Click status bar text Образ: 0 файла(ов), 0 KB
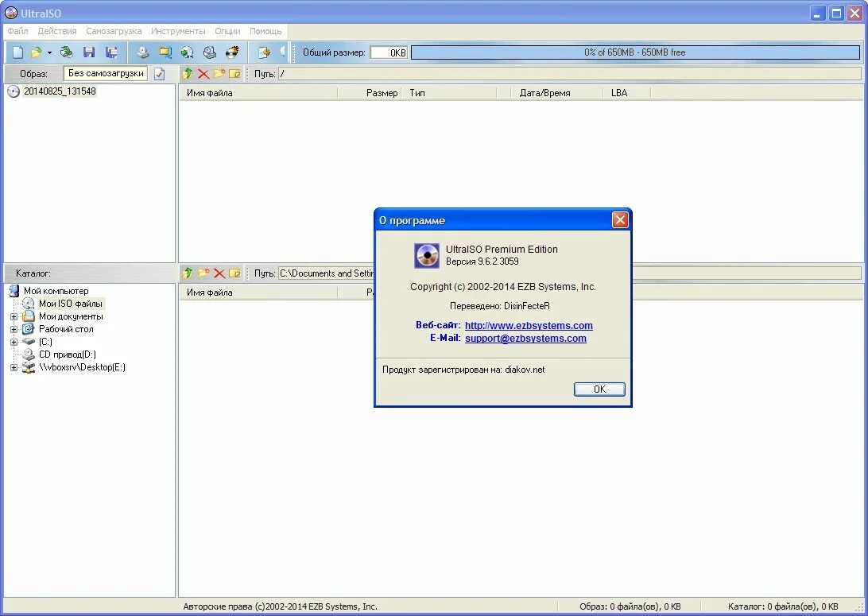The height and width of the screenshot is (616, 868). point(630,606)
